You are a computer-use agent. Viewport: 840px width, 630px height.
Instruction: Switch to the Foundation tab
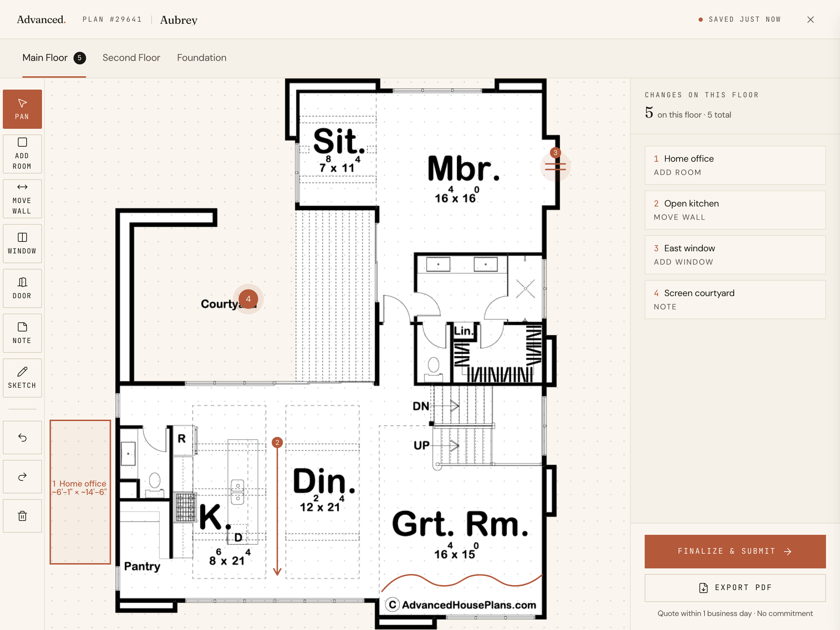[202, 58]
